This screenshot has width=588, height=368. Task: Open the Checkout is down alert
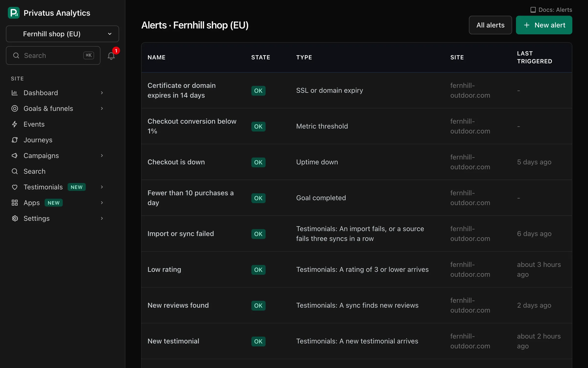coord(176,162)
